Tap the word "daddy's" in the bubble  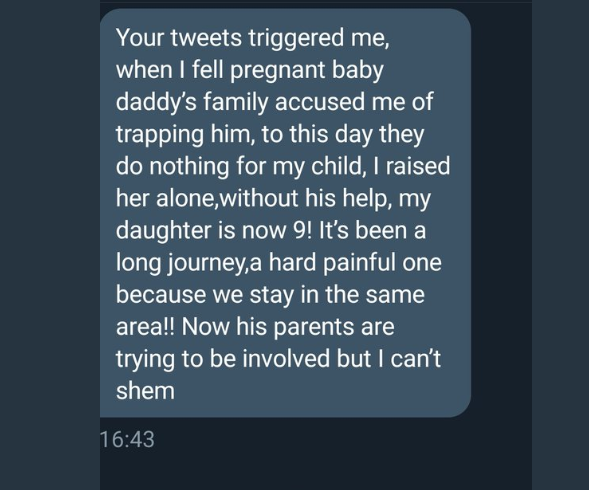click(x=156, y=103)
